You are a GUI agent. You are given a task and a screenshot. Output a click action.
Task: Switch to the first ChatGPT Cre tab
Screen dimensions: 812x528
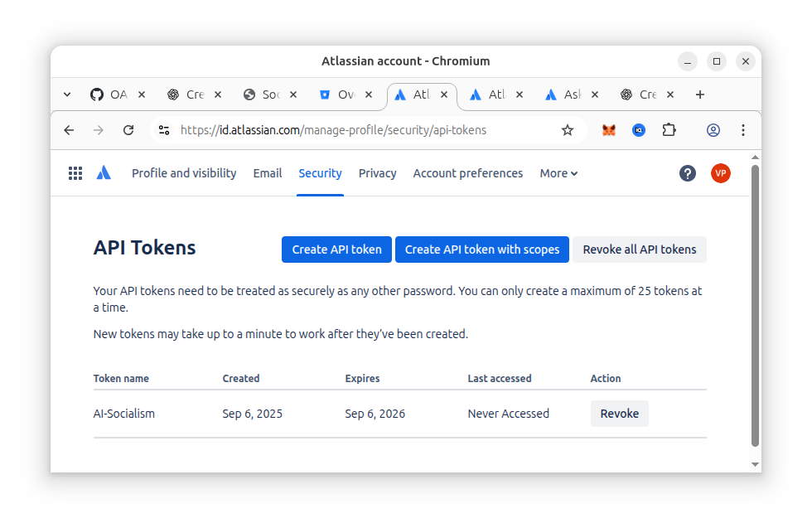pos(186,94)
